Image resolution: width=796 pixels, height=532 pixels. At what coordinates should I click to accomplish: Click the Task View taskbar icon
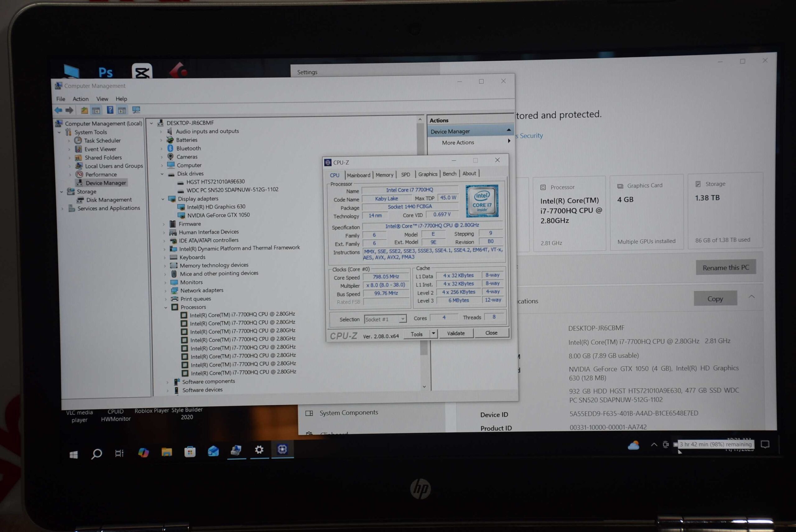[119, 453]
